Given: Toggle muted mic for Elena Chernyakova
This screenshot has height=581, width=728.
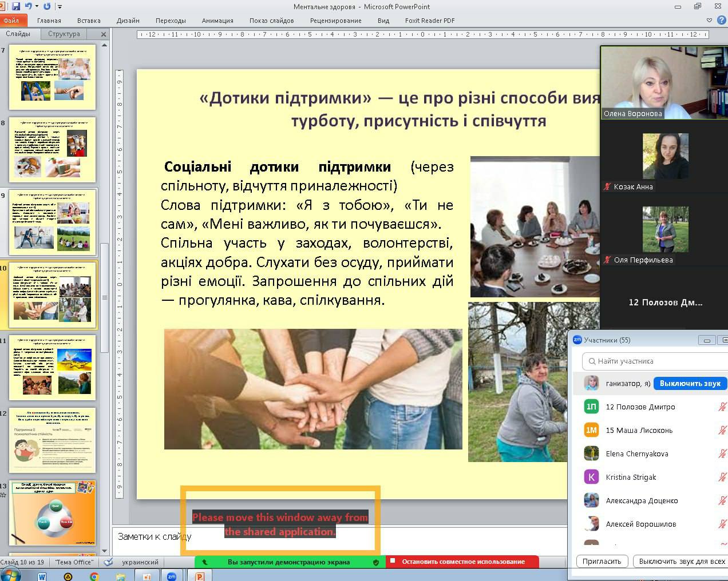Looking at the screenshot, I should 722,453.
